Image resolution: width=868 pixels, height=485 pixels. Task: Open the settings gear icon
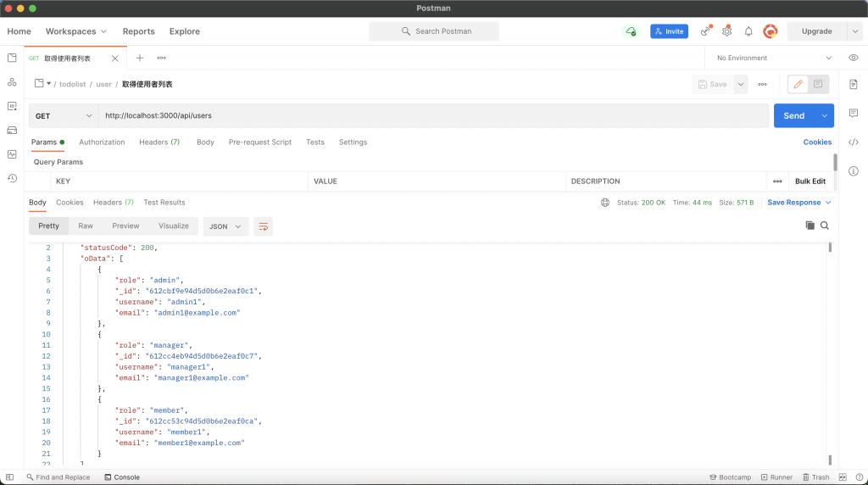[726, 31]
